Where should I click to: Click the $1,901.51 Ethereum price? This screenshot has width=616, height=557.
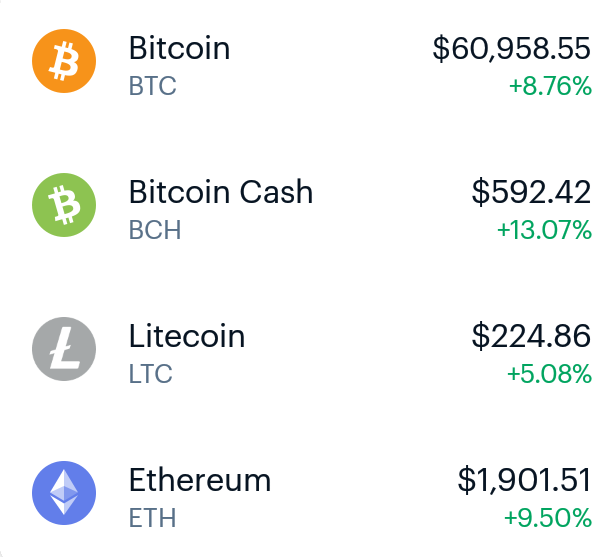pyautogui.click(x=524, y=480)
